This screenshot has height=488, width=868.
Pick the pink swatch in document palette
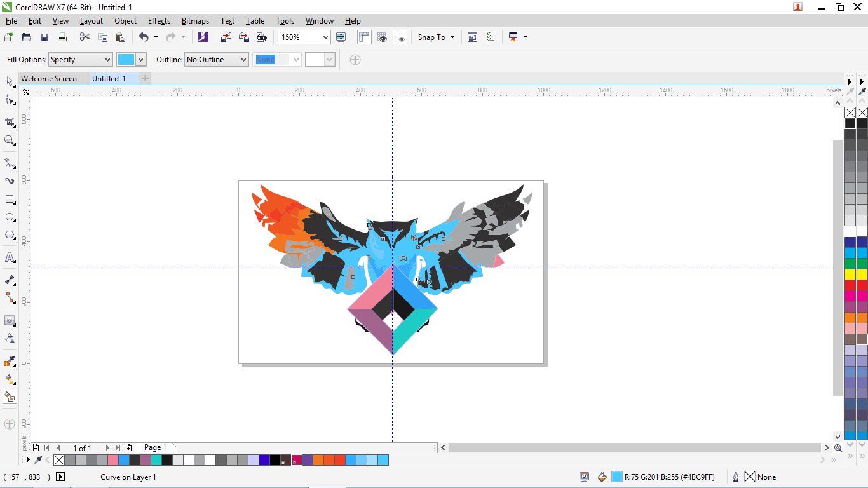pos(113,460)
